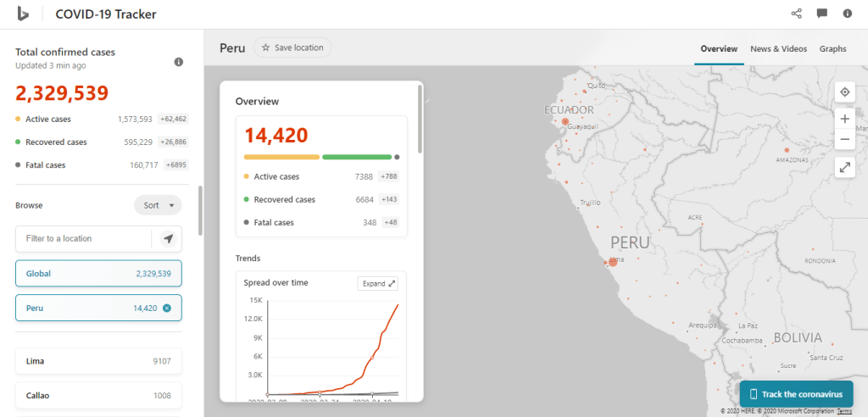Click the header info icon
This screenshot has width=868, height=417.
pyautogui.click(x=848, y=14)
